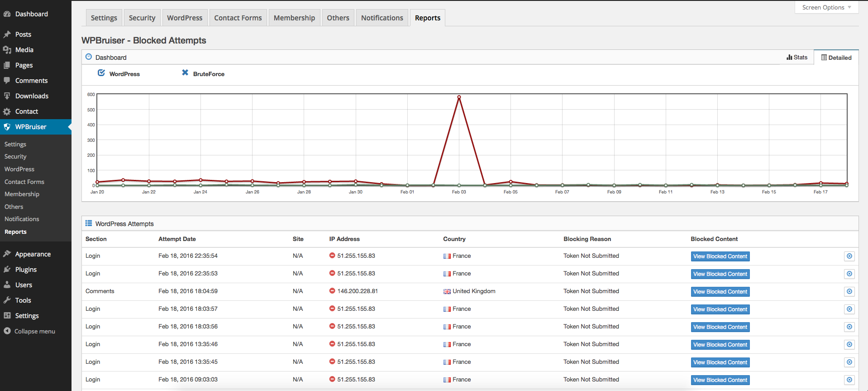Switch to the Notifications tab
This screenshot has width=868, height=391.
click(x=382, y=18)
